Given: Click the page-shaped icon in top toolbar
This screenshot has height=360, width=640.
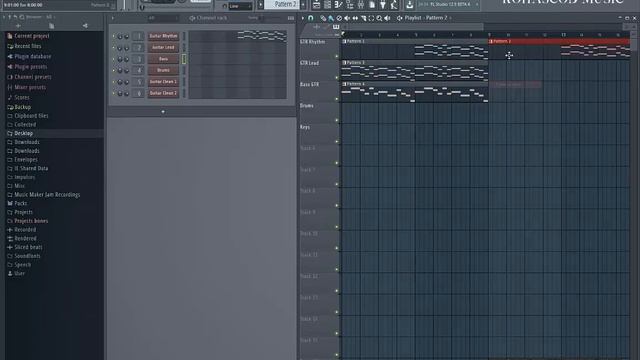Looking at the screenshot, I should click(x=372, y=5).
